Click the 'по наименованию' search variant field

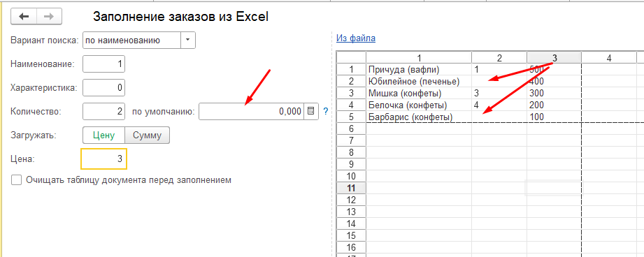132,41
